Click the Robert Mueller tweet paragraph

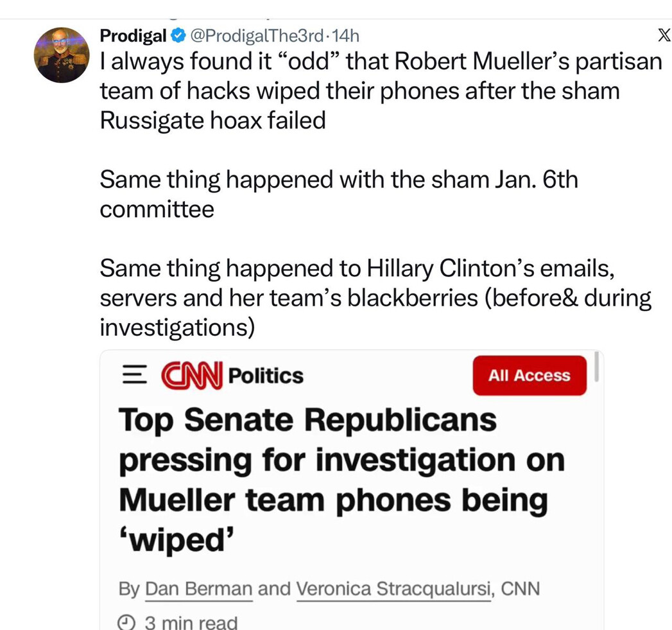coord(379,91)
